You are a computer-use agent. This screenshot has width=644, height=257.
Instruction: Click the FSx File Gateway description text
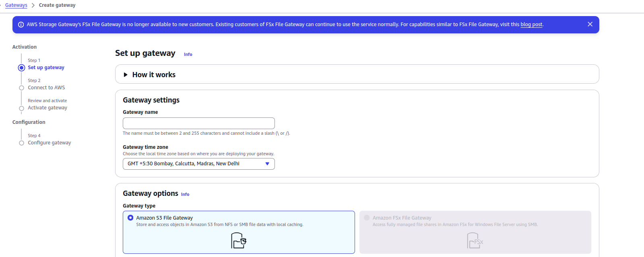(x=455, y=224)
